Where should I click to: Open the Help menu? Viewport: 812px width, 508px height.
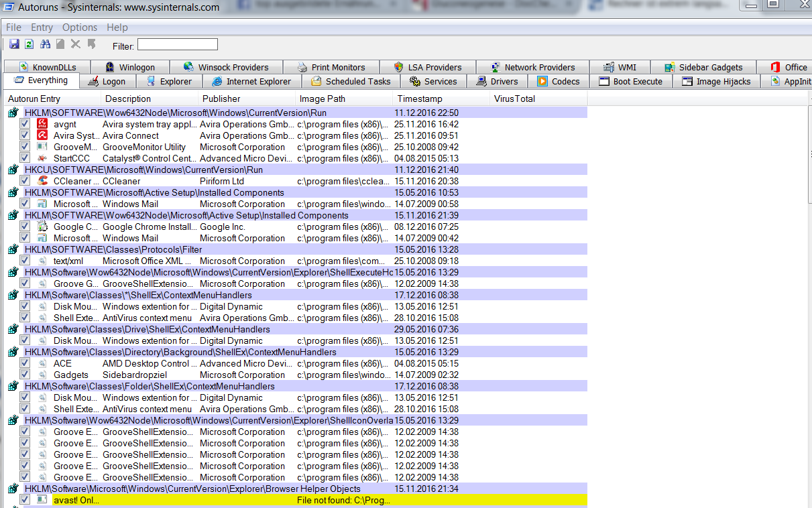point(117,27)
